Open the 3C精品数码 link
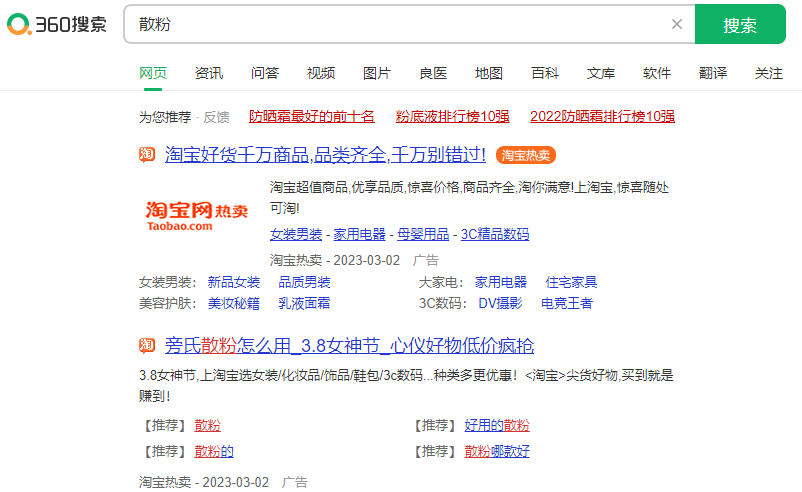802x492 pixels. pos(495,234)
